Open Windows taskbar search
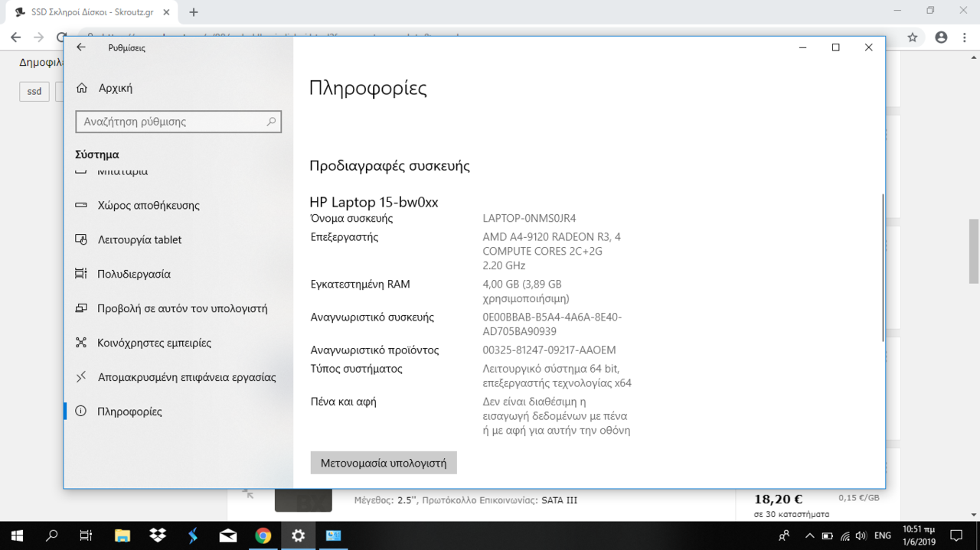The width and height of the screenshot is (980, 550). click(52, 535)
